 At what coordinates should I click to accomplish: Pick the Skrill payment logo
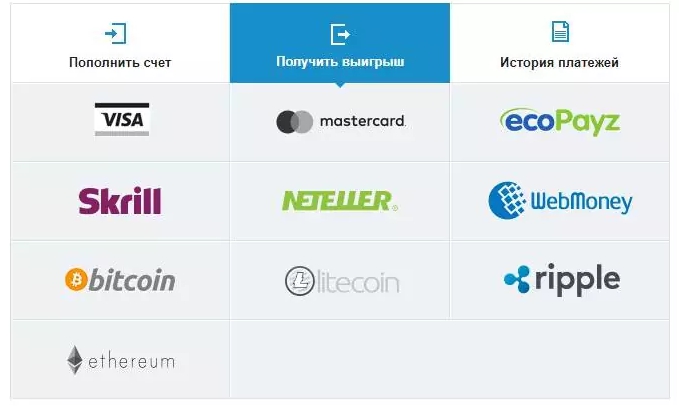(x=120, y=201)
